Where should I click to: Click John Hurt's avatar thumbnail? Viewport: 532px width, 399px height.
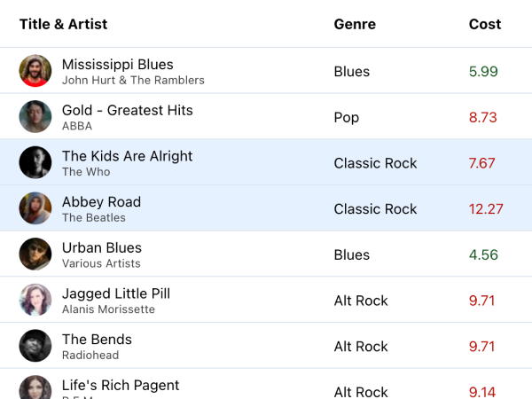click(x=35, y=71)
